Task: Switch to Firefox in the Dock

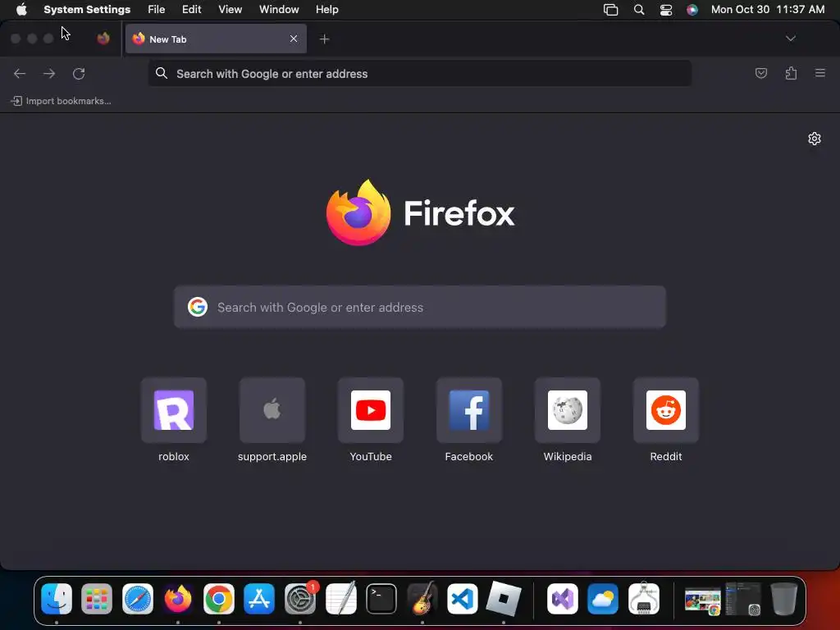Action: [178, 598]
